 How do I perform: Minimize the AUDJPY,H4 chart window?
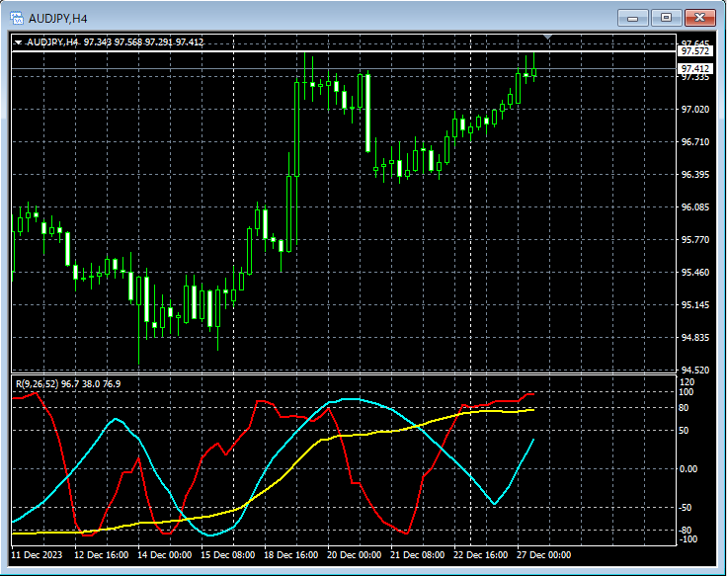point(632,18)
